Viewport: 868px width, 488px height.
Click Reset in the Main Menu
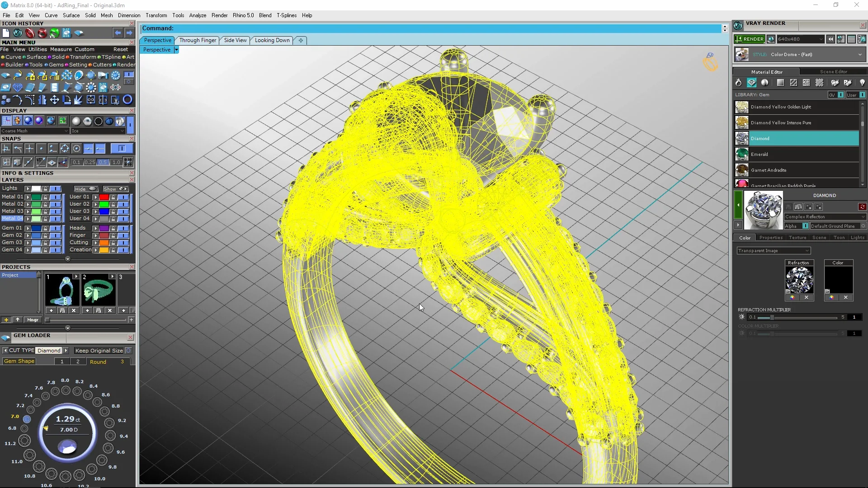pos(120,49)
